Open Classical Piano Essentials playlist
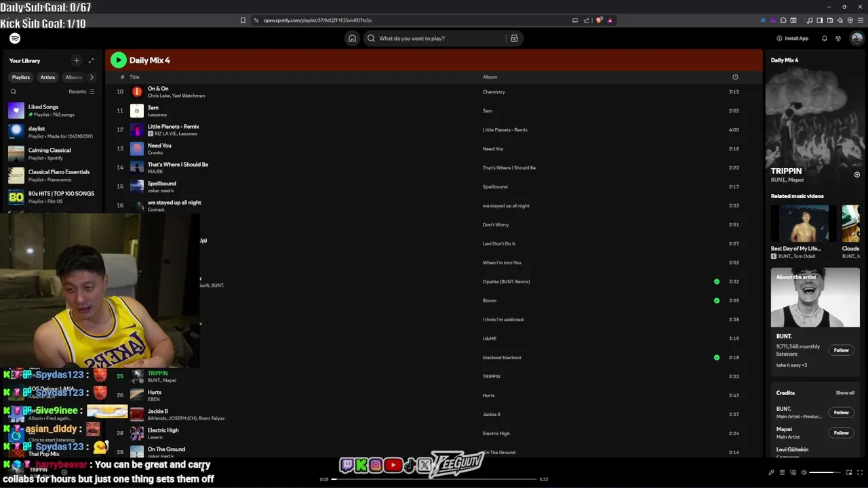 (53, 176)
